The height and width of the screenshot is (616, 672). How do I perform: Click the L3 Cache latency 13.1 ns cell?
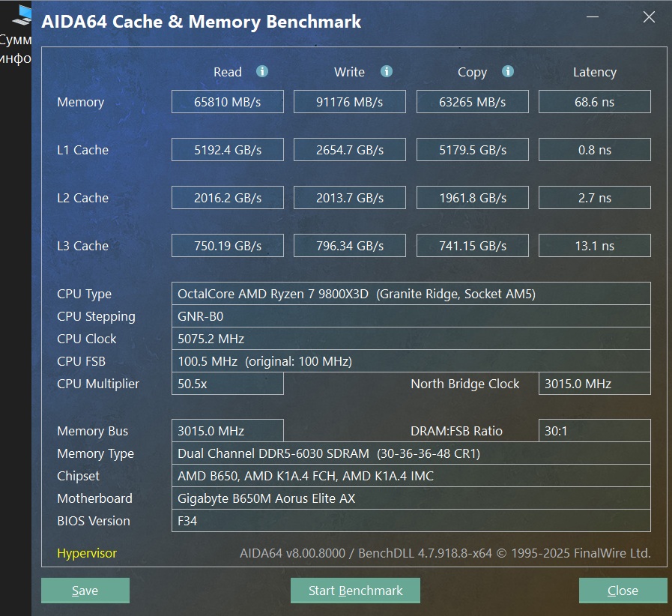(594, 246)
